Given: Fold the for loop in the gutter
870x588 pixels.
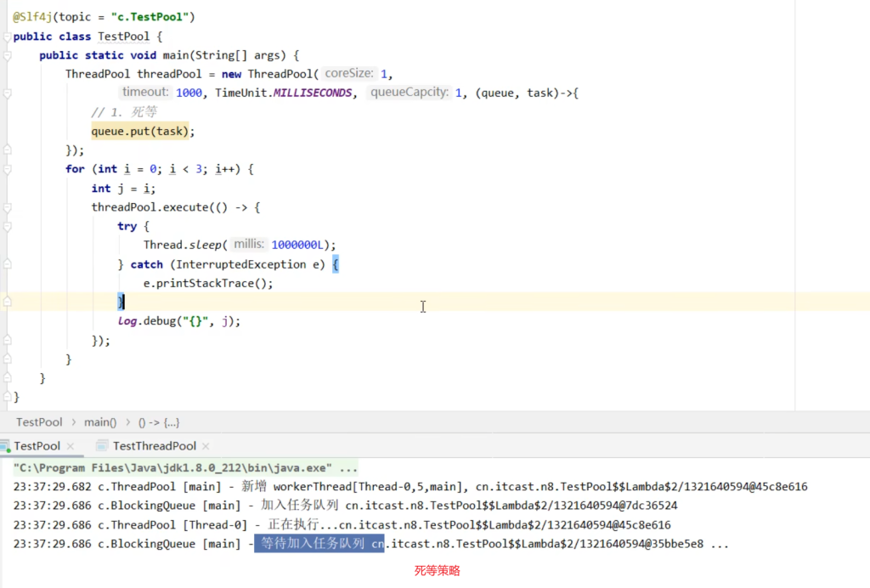Looking at the screenshot, I should click(x=7, y=169).
